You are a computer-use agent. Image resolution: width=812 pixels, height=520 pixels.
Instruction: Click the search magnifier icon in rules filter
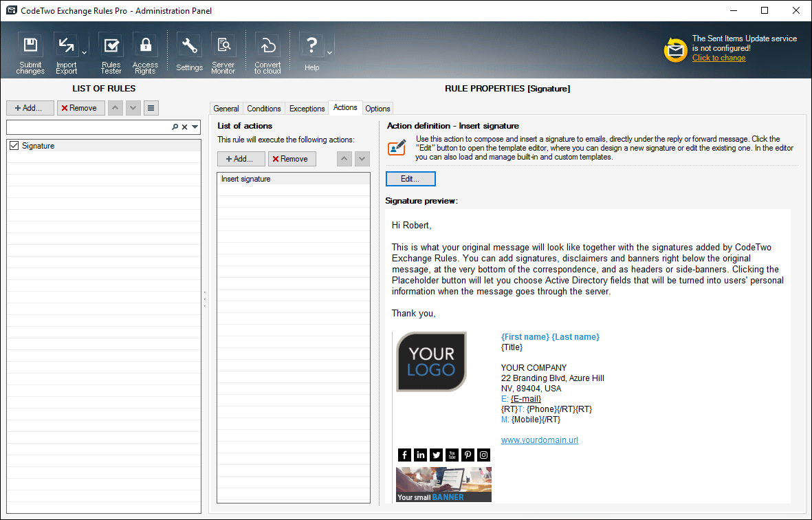point(175,127)
